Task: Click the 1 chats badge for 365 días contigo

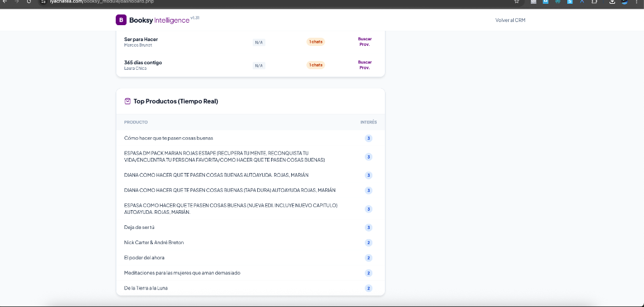Action: [316, 65]
